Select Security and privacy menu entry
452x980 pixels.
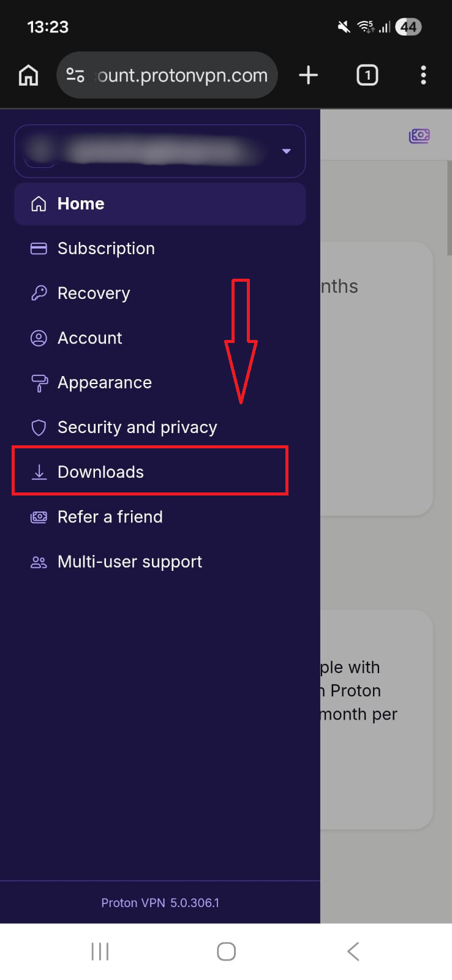[137, 427]
